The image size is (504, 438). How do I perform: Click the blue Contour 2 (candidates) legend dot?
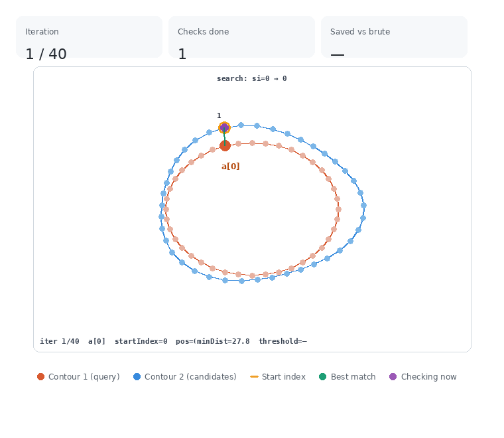pos(137,376)
